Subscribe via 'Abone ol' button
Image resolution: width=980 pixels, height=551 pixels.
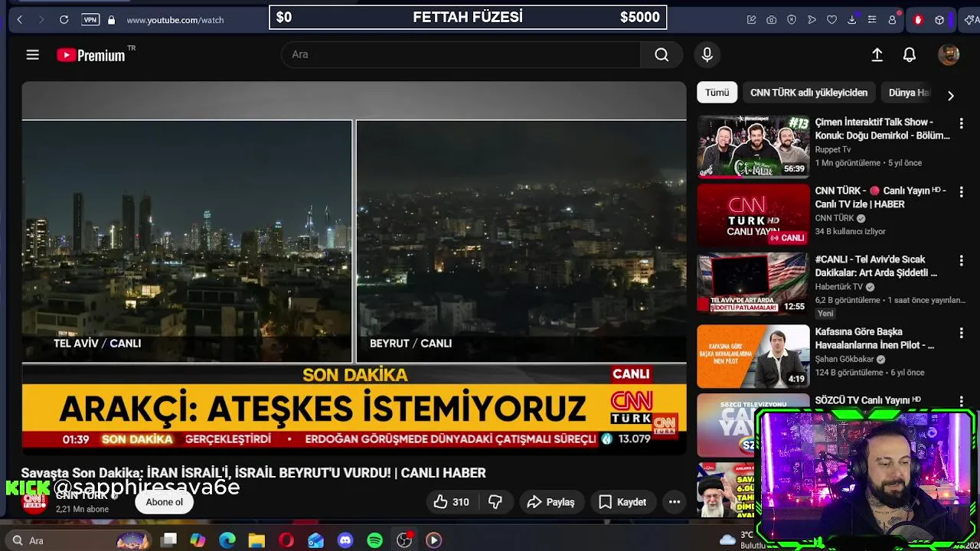point(165,502)
